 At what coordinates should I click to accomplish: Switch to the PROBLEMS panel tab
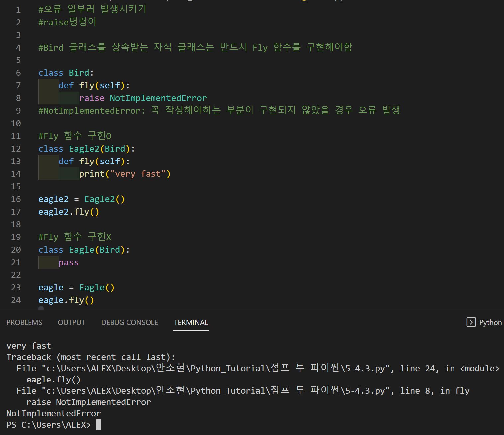tap(24, 322)
